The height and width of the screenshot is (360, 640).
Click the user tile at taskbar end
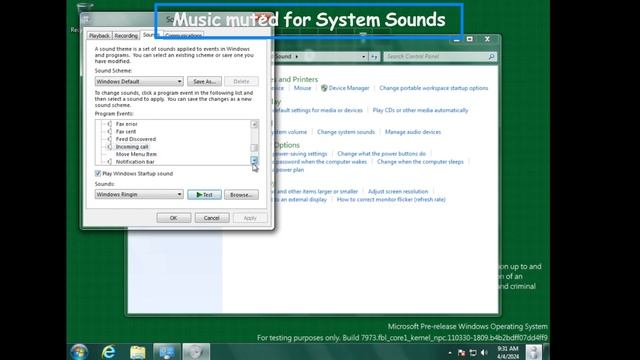(533, 352)
